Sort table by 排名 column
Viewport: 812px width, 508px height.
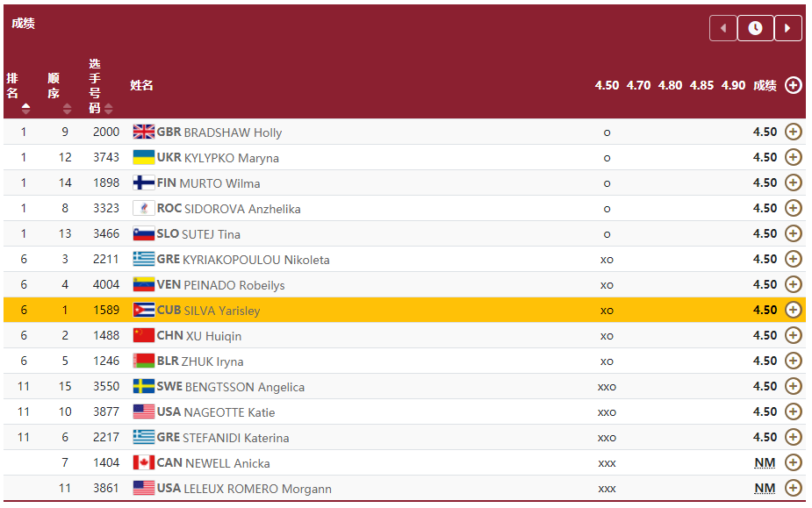[x=25, y=109]
